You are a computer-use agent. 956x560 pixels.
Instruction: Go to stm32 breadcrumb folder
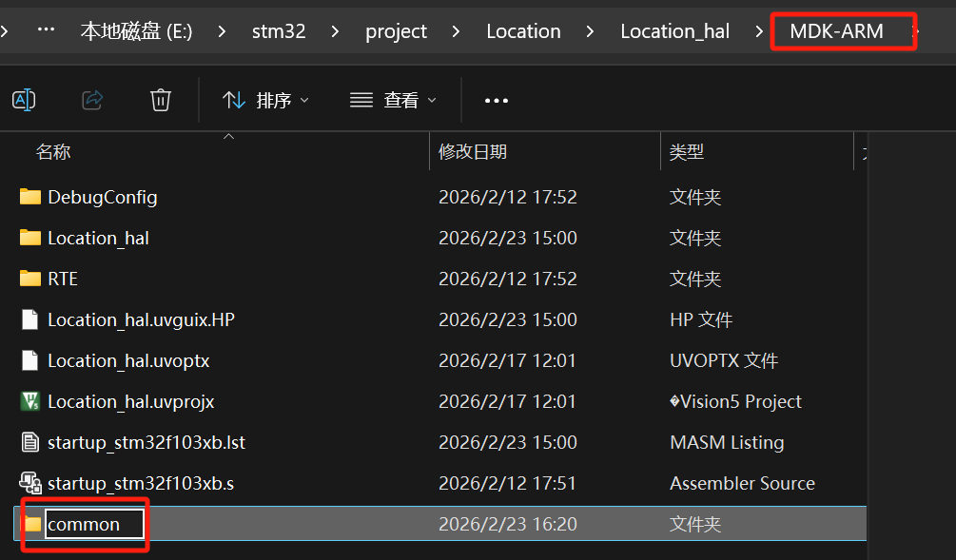pyautogui.click(x=279, y=31)
